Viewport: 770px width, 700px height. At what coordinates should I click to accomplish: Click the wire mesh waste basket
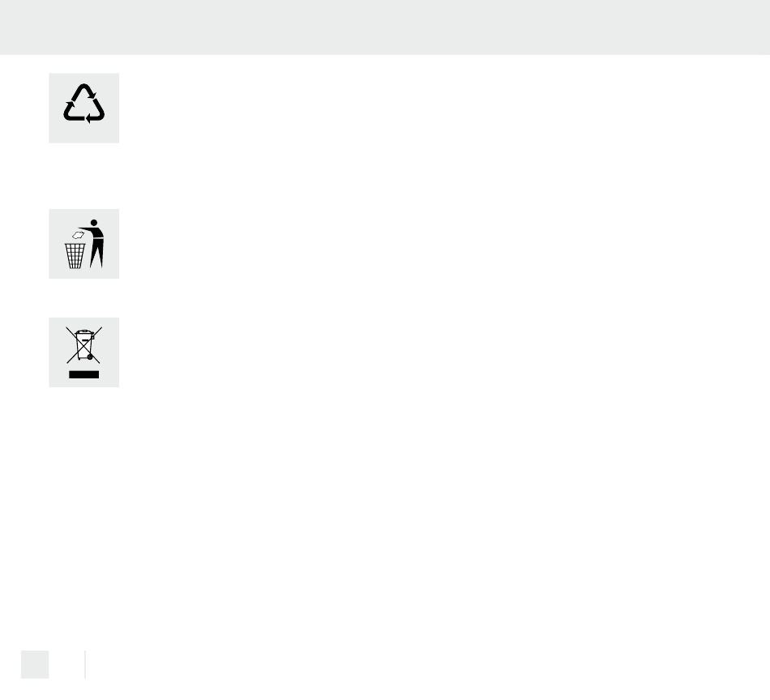click(x=75, y=256)
